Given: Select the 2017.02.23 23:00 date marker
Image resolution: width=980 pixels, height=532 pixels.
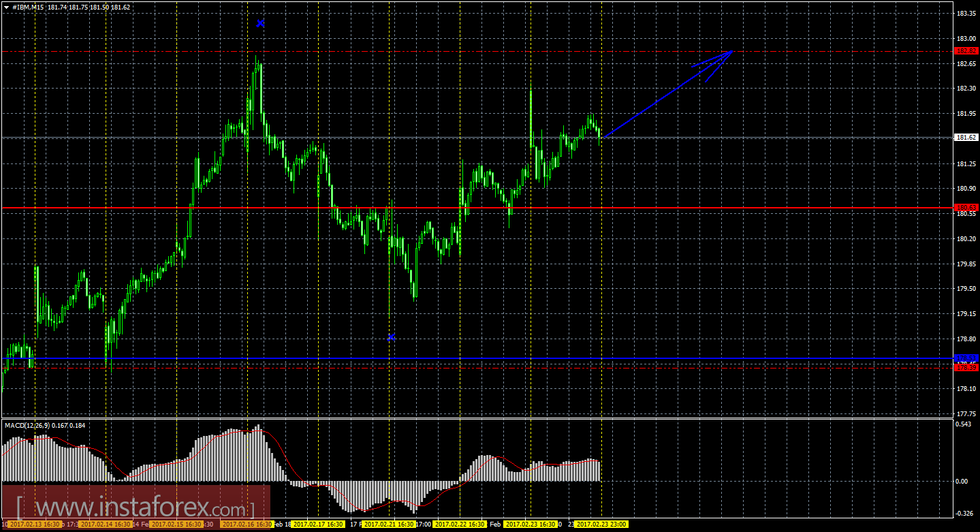Looking at the screenshot, I should coord(602,525).
